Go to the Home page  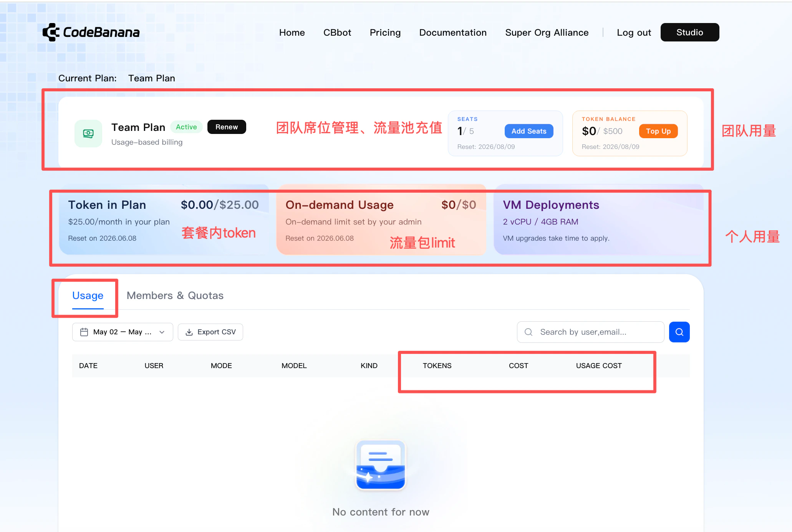292,33
